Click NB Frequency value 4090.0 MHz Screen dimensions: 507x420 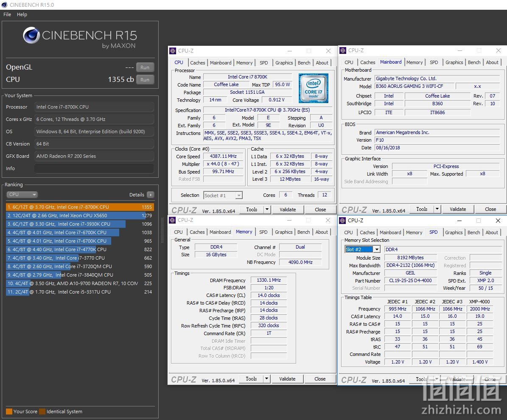[300, 262]
